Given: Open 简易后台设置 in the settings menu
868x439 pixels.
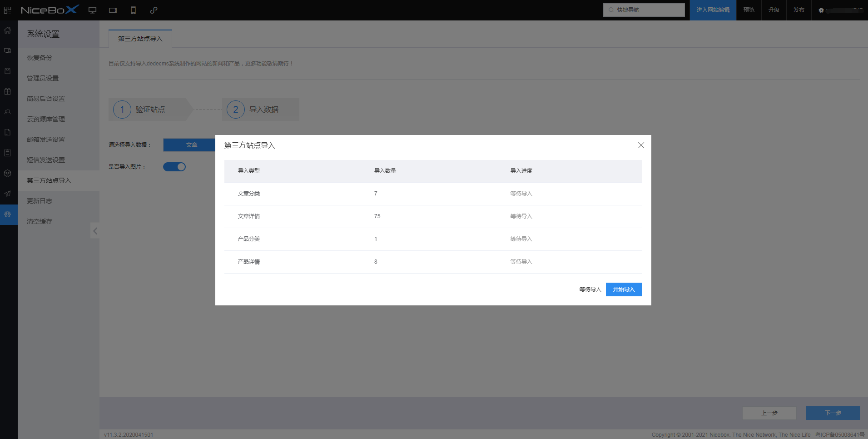Looking at the screenshot, I should click(59, 99).
